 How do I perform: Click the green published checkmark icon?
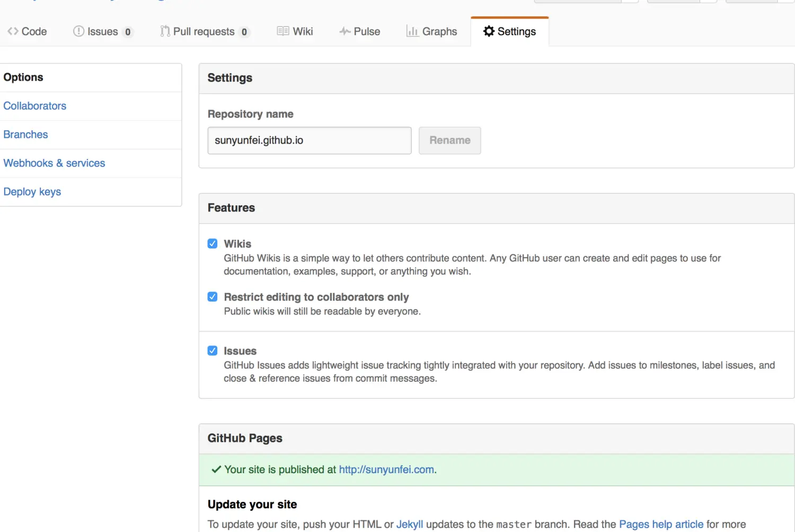coord(216,469)
